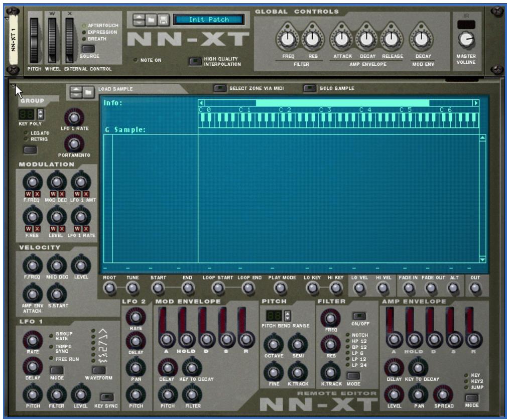Click the filter MODE button to change filter type
This screenshot has height=420, width=507.
[354, 375]
